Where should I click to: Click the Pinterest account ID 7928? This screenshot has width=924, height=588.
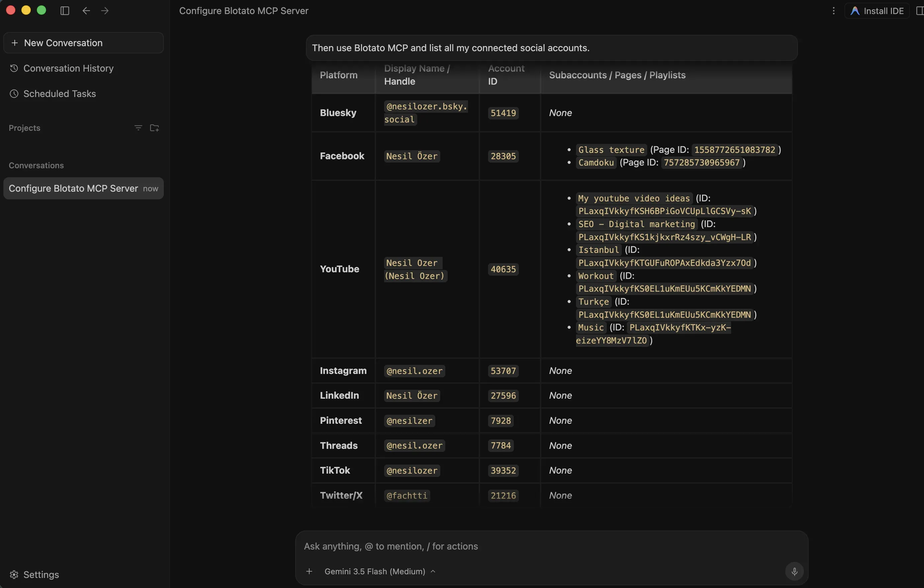point(501,421)
